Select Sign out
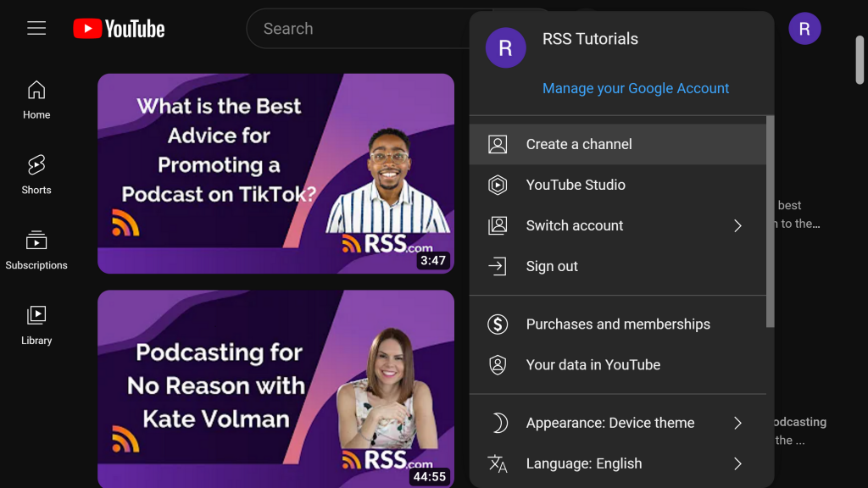868x488 pixels. pos(618,266)
